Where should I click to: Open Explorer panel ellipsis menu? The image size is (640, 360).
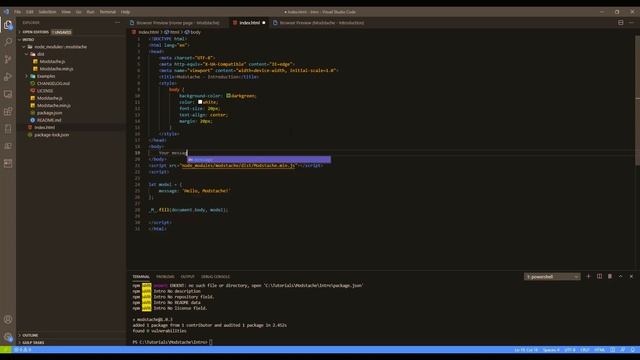[x=118, y=23]
